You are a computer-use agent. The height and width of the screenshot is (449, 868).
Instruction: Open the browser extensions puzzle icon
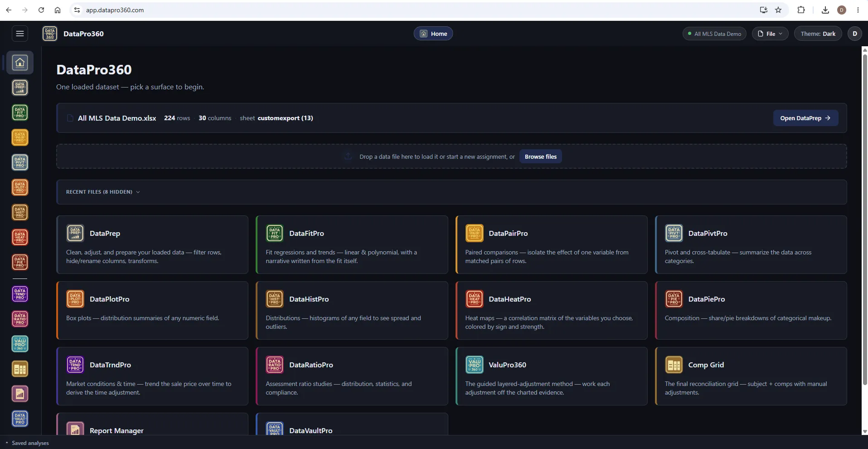click(x=801, y=10)
